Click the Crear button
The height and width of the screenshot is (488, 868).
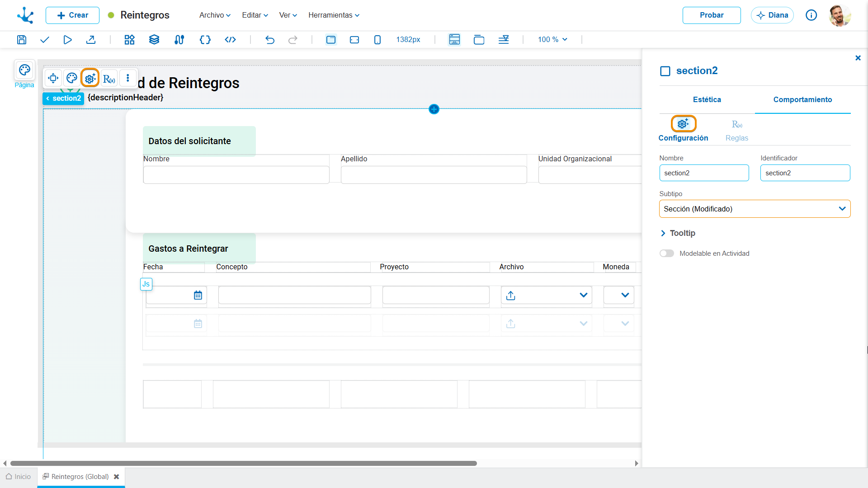[72, 15]
